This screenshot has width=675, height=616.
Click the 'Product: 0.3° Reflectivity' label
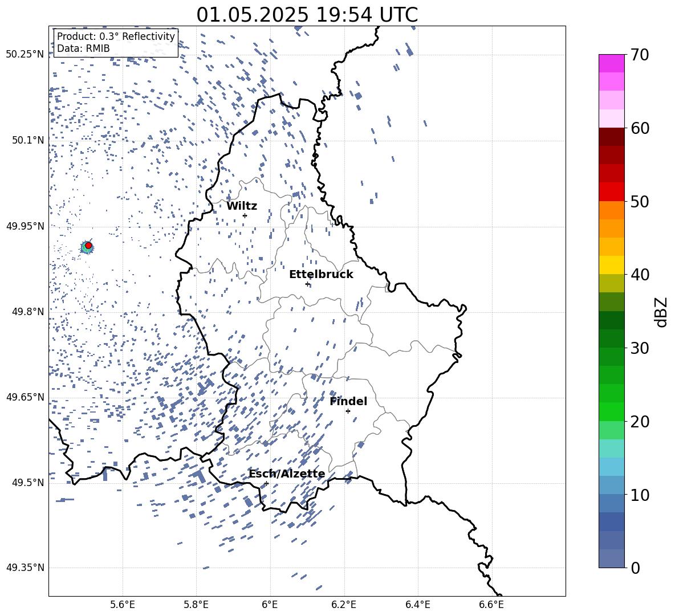(116, 36)
